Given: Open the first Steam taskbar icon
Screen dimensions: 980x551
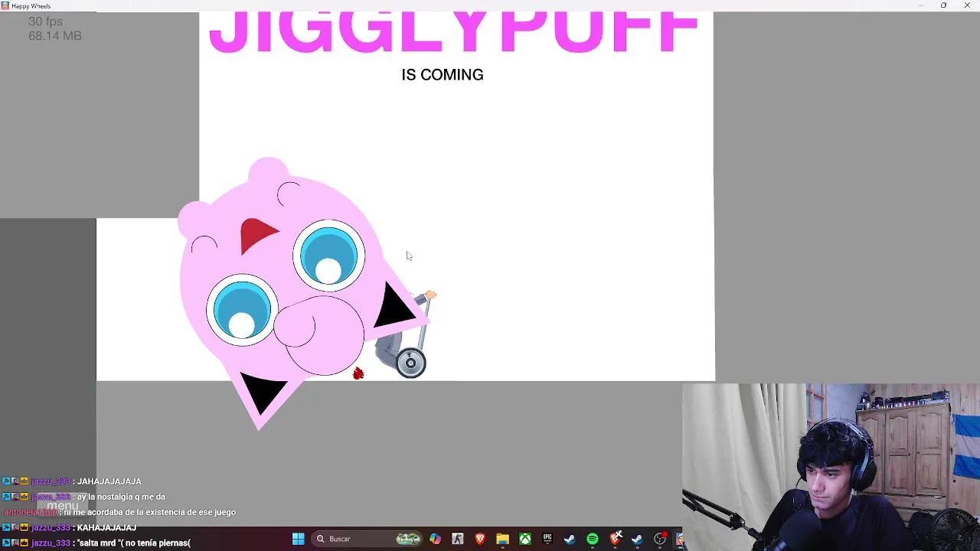Looking at the screenshot, I should [570, 539].
